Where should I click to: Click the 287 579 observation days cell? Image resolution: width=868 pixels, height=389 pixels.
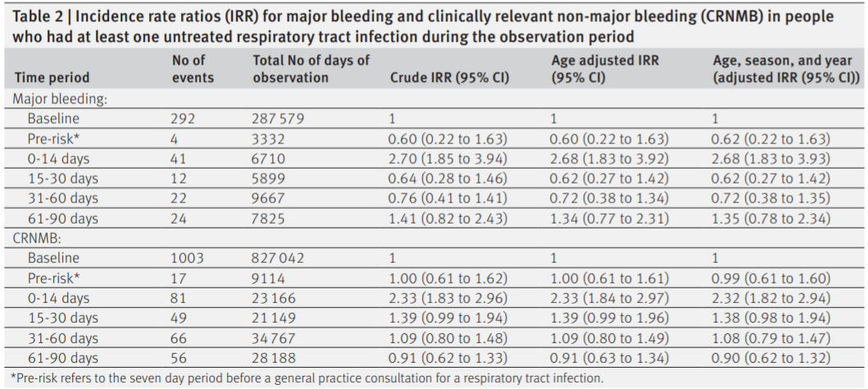(x=279, y=119)
